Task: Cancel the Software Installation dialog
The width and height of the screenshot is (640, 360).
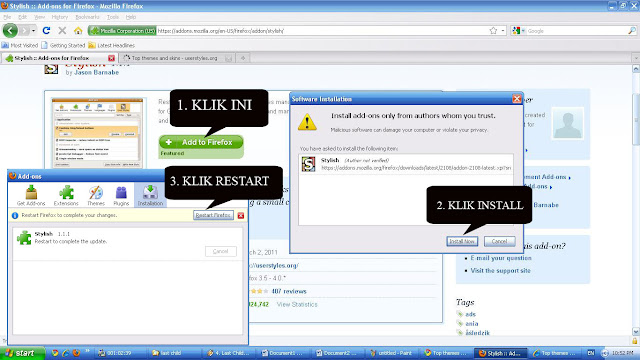Action: (x=500, y=241)
